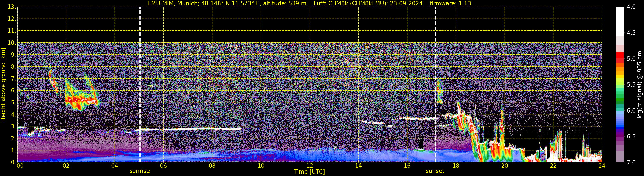Image resolution: width=644 pixels, height=176 pixels.
Task: Click height tick label '10.' on height axis
Action: click(x=12, y=43)
